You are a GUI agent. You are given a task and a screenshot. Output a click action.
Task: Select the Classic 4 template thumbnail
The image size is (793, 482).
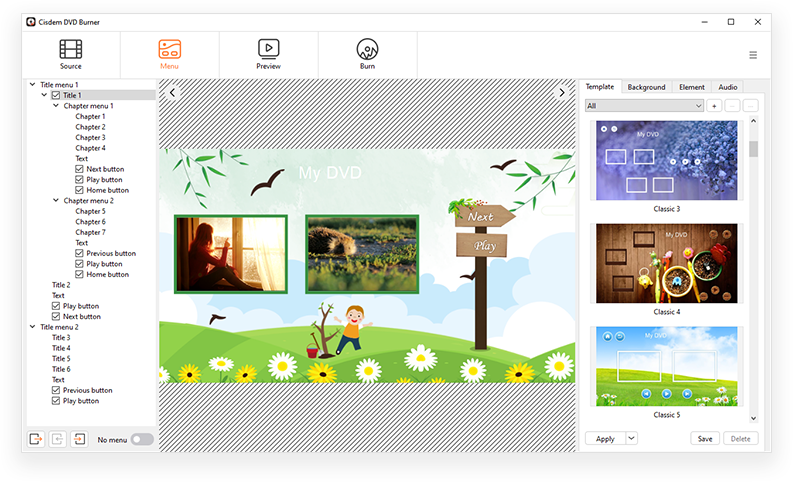[x=667, y=263]
